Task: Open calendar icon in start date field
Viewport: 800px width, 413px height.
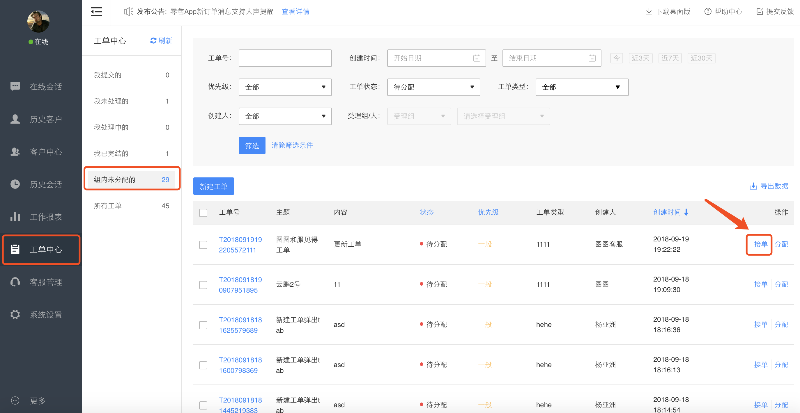Action: [x=477, y=58]
